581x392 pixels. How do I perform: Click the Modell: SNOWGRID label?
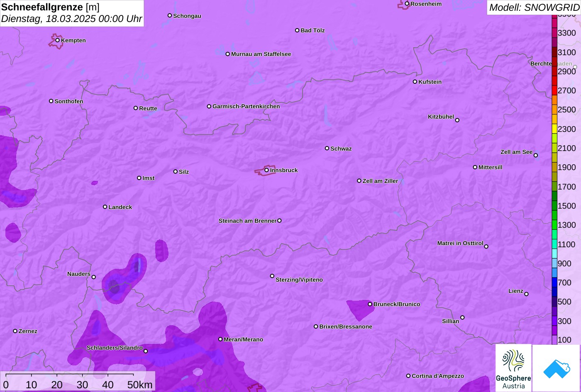(534, 7)
